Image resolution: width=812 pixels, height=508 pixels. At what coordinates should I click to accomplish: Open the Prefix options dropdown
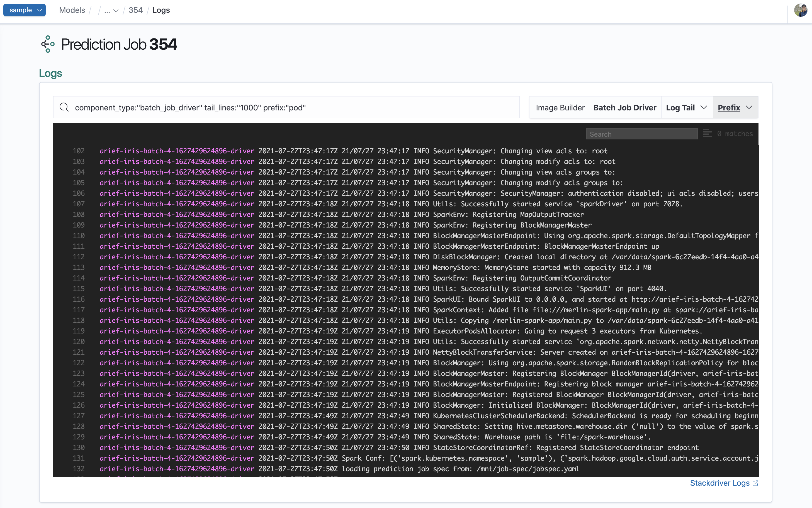[735, 108]
